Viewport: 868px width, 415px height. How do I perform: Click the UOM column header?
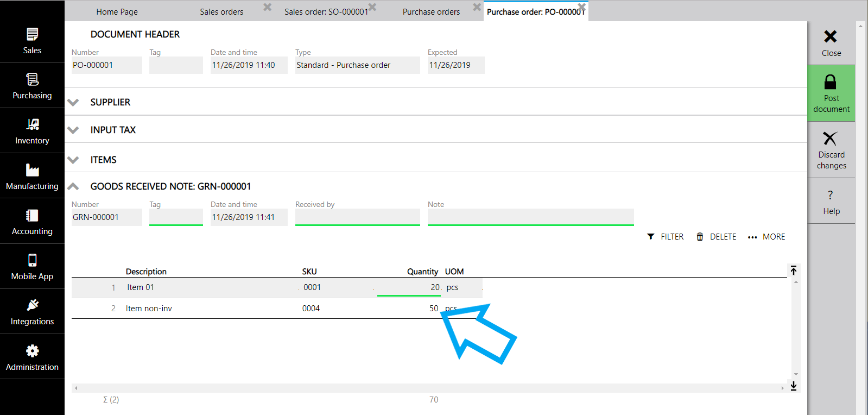coord(454,272)
